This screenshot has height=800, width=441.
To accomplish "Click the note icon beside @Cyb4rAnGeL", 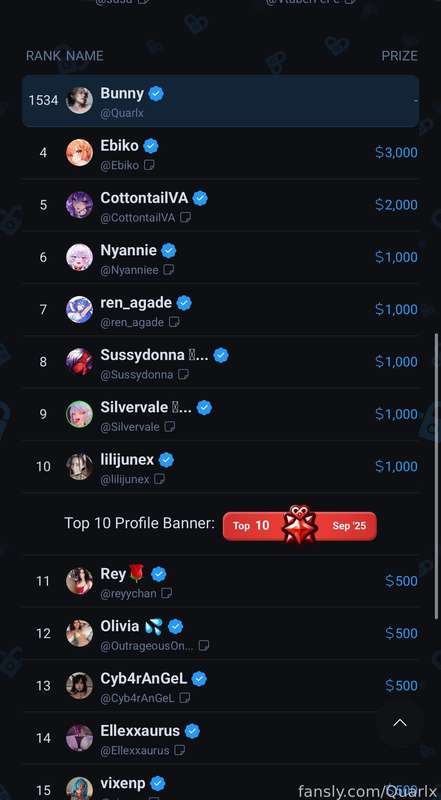I will [x=185, y=697].
